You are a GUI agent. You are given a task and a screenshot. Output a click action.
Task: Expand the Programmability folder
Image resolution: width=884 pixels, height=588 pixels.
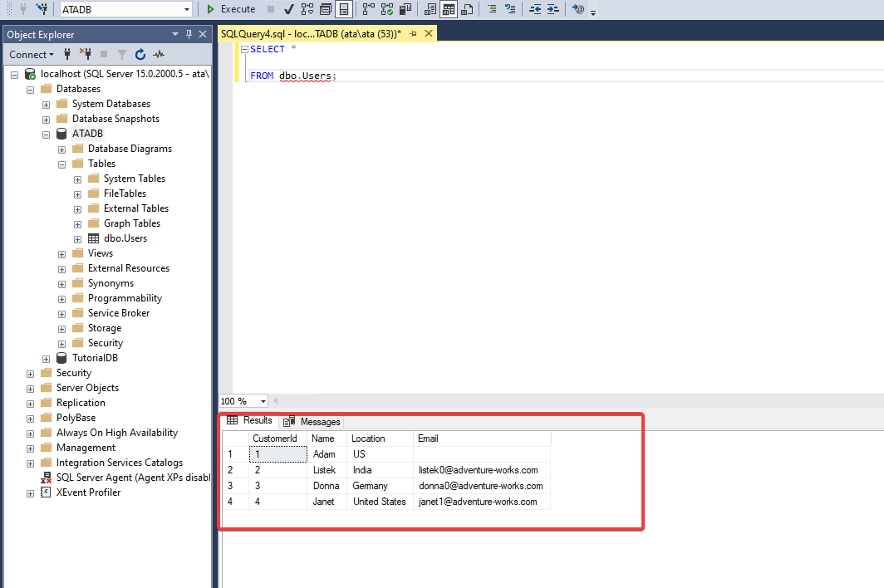pos(62,299)
